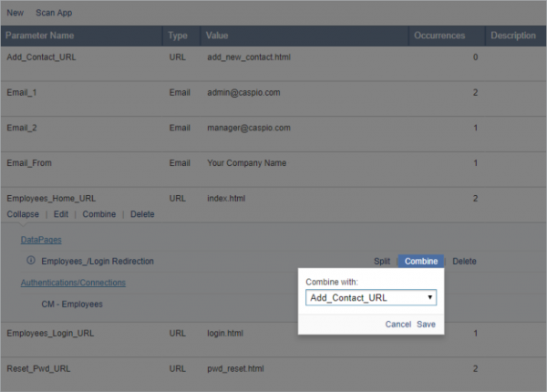This screenshot has width=547, height=392.
Task: Click the CM - Employees connection entry
Action: (x=72, y=304)
